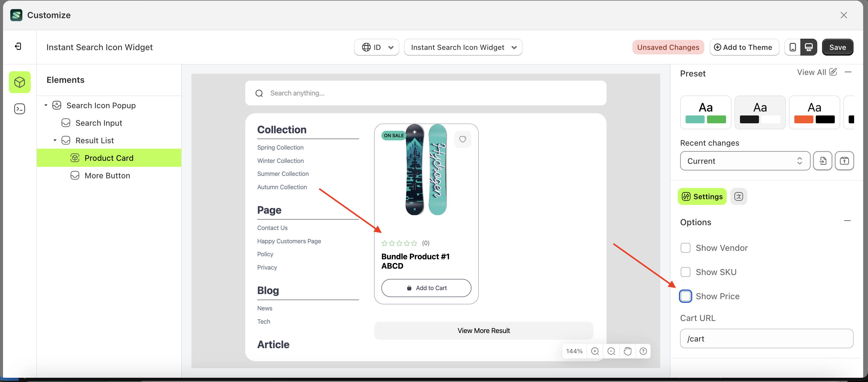Open the Instant Search Icon Widget dropdown
This screenshot has width=868, height=382.
click(x=463, y=47)
